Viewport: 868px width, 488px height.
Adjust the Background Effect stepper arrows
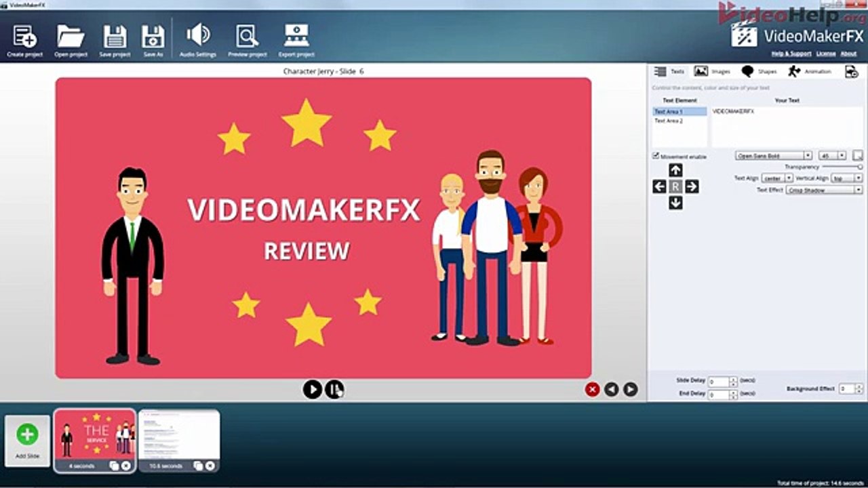[860, 389]
